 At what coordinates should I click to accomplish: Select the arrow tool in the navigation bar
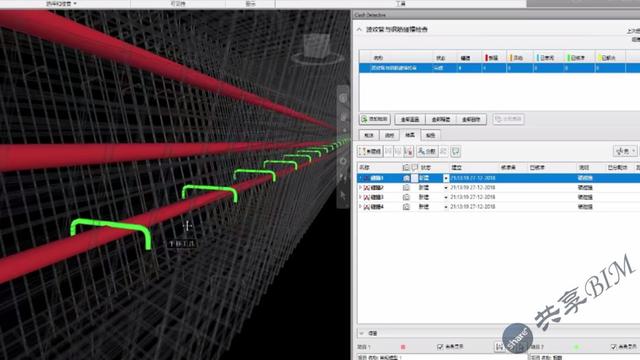[343, 196]
